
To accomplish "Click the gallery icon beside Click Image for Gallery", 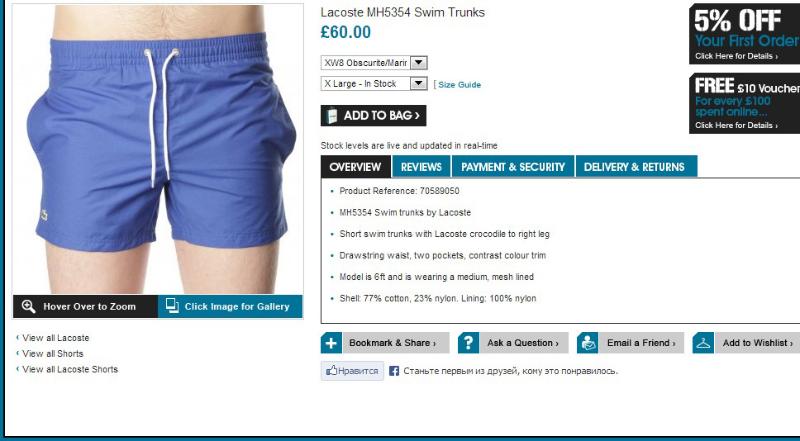I will click(x=172, y=305).
